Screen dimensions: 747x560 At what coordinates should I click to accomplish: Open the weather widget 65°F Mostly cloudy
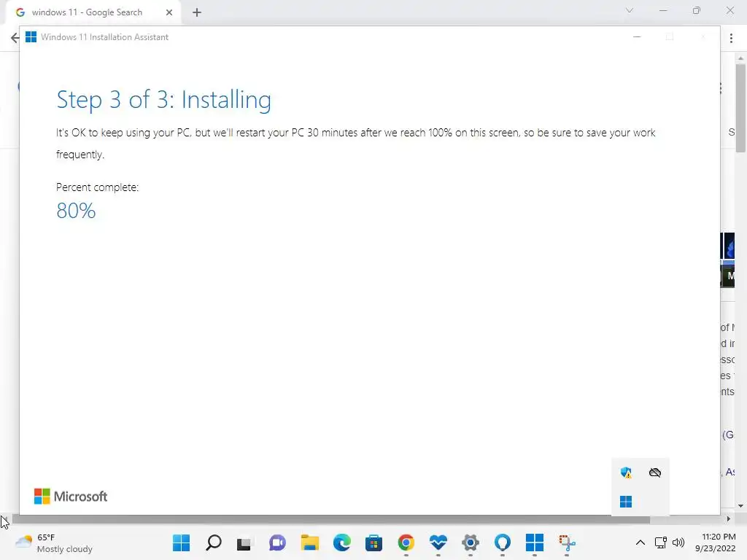click(x=54, y=542)
